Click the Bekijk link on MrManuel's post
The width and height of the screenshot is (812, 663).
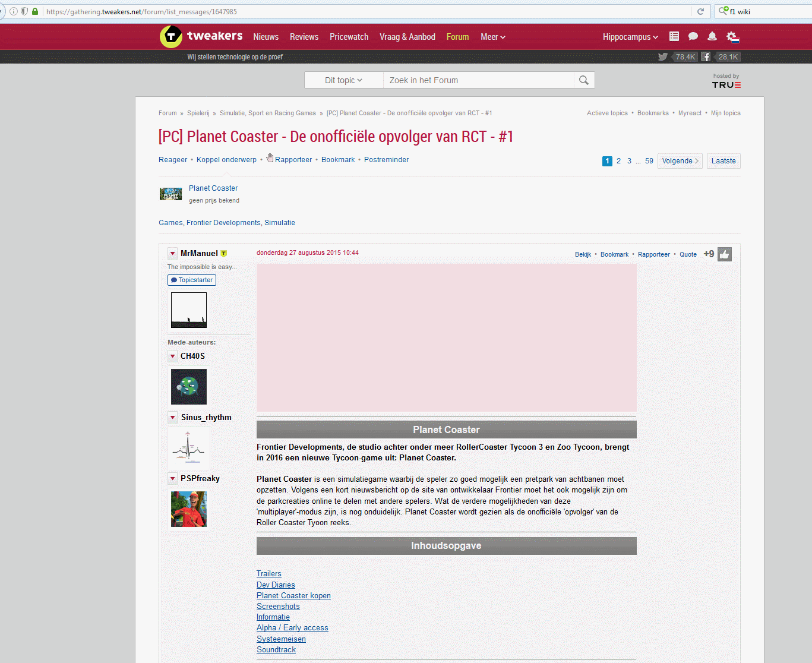[x=583, y=254]
